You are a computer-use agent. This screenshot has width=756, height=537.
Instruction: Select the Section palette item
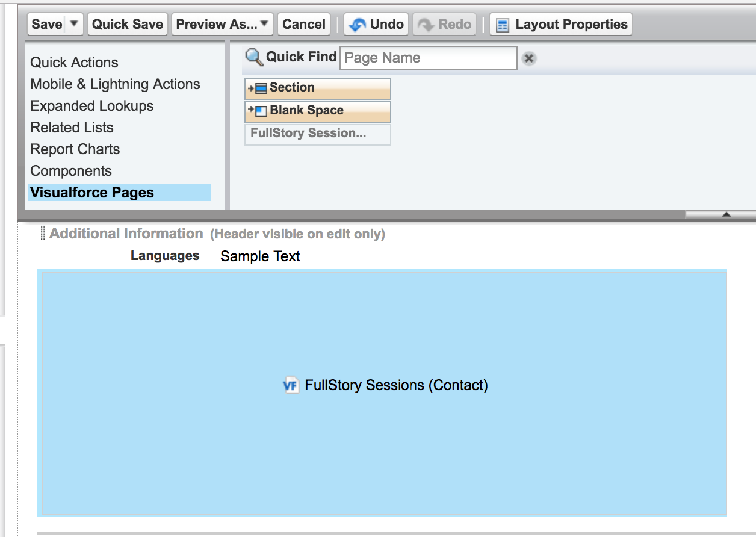click(x=318, y=88)
